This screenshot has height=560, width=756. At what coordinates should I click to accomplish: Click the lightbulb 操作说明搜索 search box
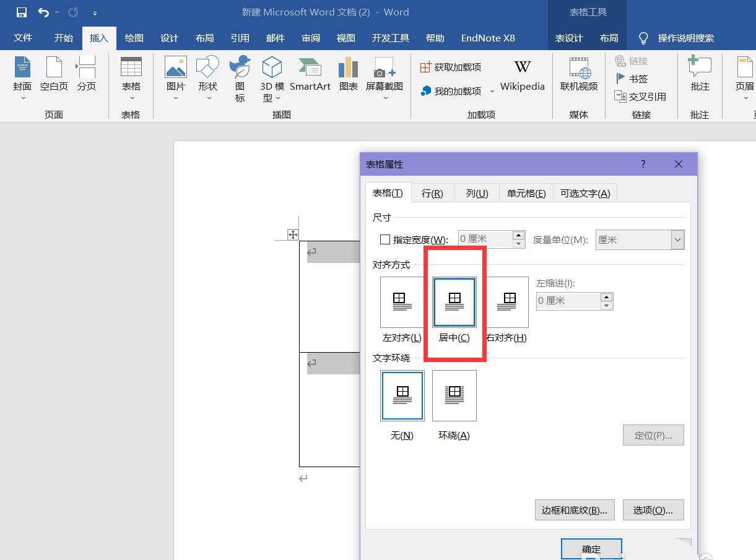[676, 38]
